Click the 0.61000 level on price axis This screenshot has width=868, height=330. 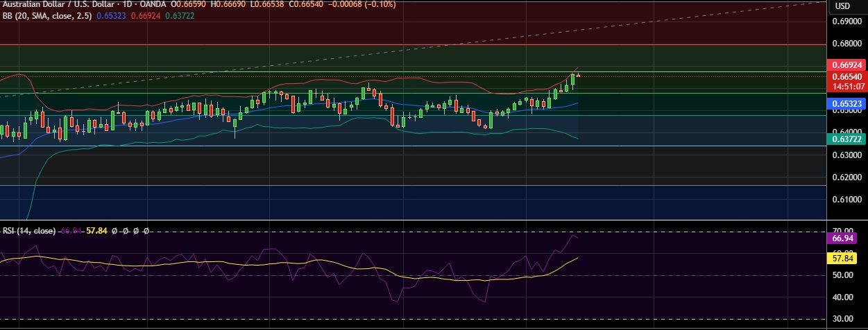click(846, 200)
